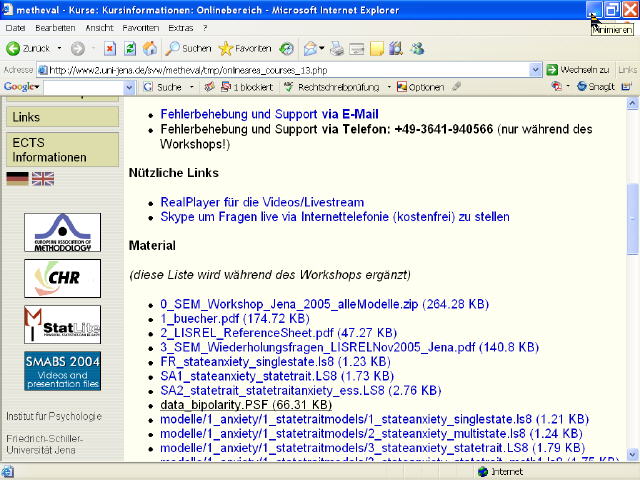This screenshot has width=640, height=480.
Task: Click the Stop loading toolbar icon
Action: (x=110, y=48)
